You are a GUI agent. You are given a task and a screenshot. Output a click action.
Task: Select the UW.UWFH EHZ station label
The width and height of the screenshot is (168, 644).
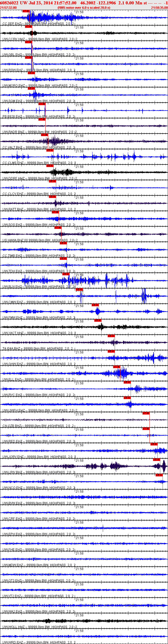coord(14,410)
